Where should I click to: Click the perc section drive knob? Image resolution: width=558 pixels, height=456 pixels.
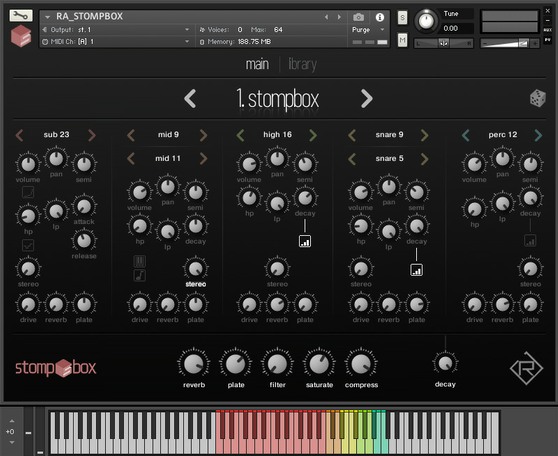[474, 305]
